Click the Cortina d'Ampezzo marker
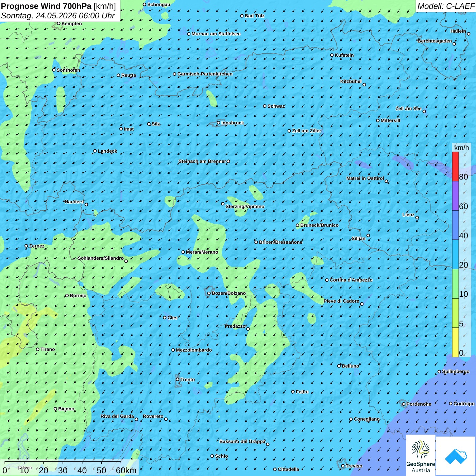This screenshot has width=476, height=476. pyautogui.click(x=327, y=280)
